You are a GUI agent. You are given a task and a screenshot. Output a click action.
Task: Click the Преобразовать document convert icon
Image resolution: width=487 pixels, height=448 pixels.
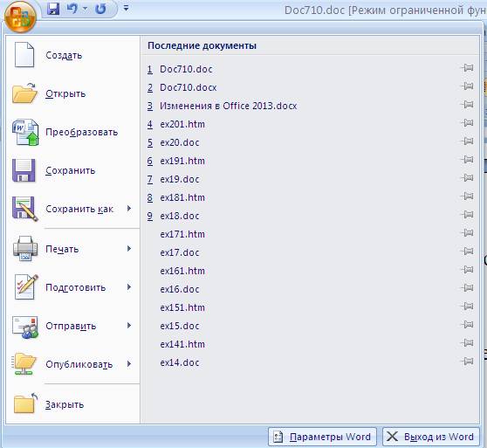(25, 132)
